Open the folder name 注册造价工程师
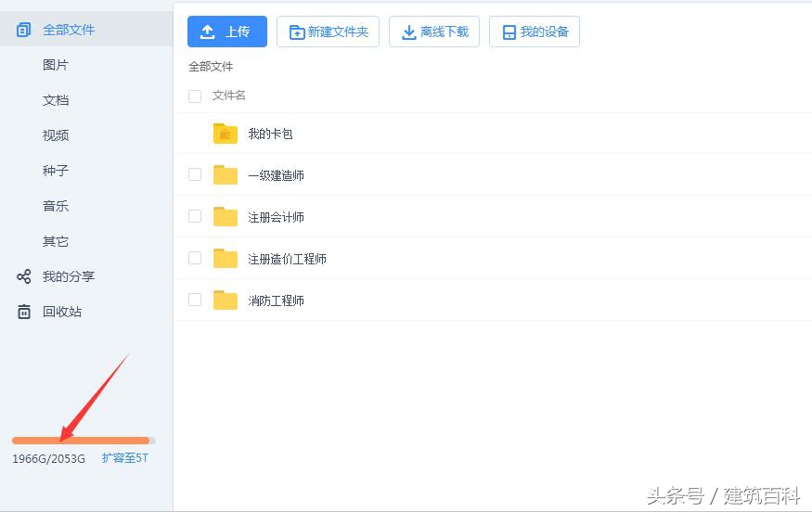Viewport: 812px width, 512px height. [288, 259]
